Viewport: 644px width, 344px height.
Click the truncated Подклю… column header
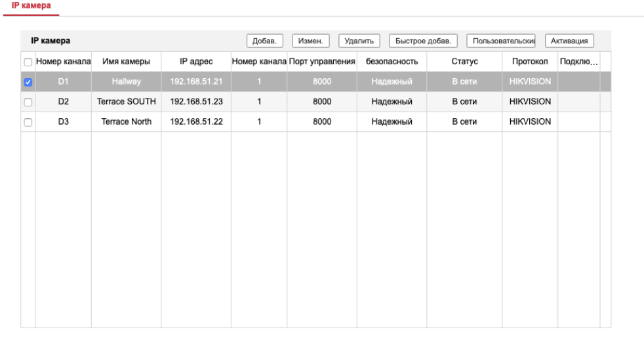coord(578,61)
